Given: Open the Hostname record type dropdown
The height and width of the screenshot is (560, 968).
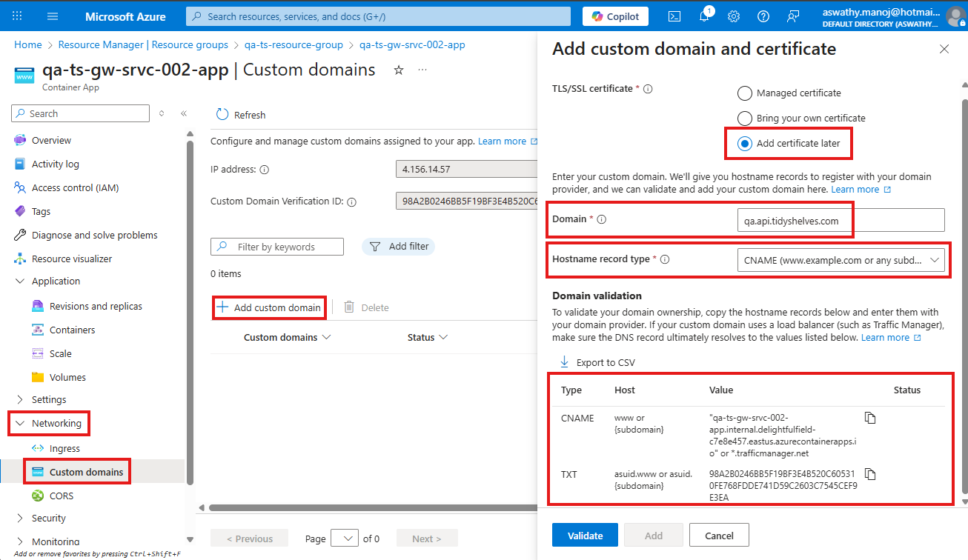Looking at the screenshot, I should tap(841, 260).
